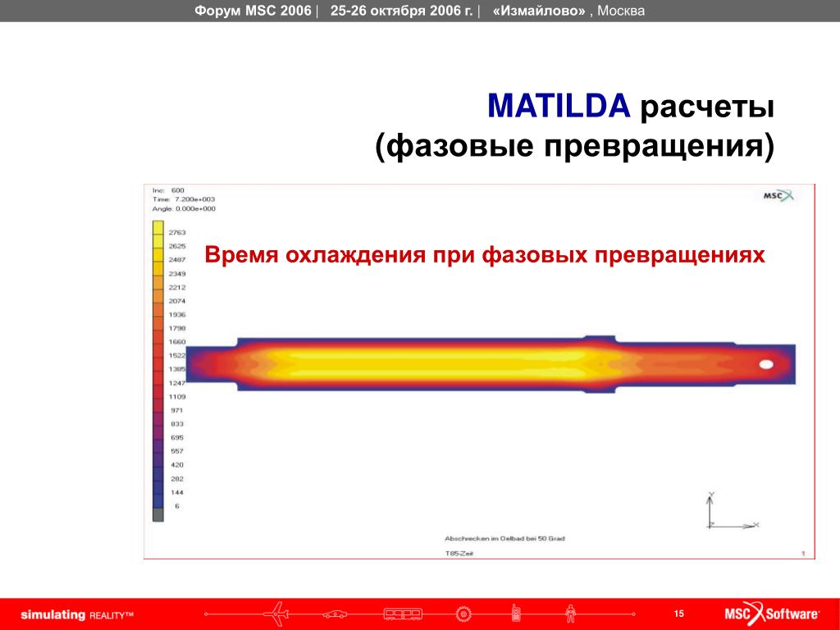Click the MATILDA title word
The image size is (840, 630).
(559, 106)
